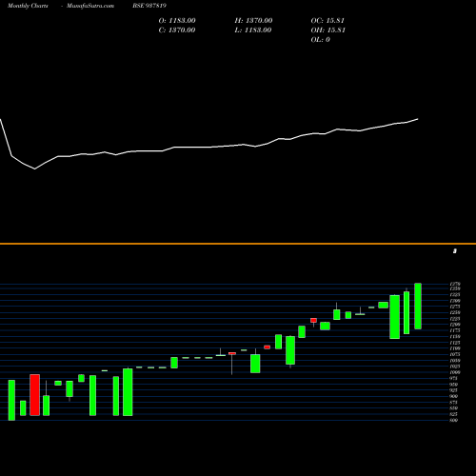Select the first green candle at far left
This screenshot has width=476, height=476.
click(x=11, y=400)
